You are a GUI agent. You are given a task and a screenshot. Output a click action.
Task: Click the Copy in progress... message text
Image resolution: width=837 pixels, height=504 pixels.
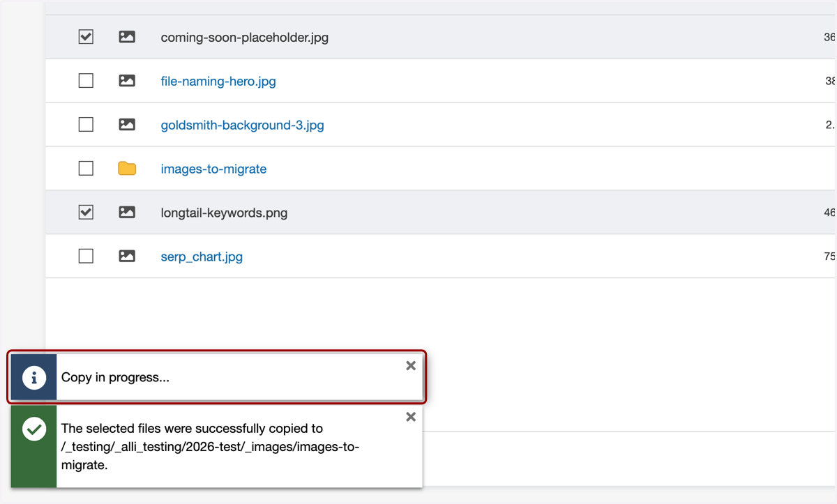[x=115, y=378]
